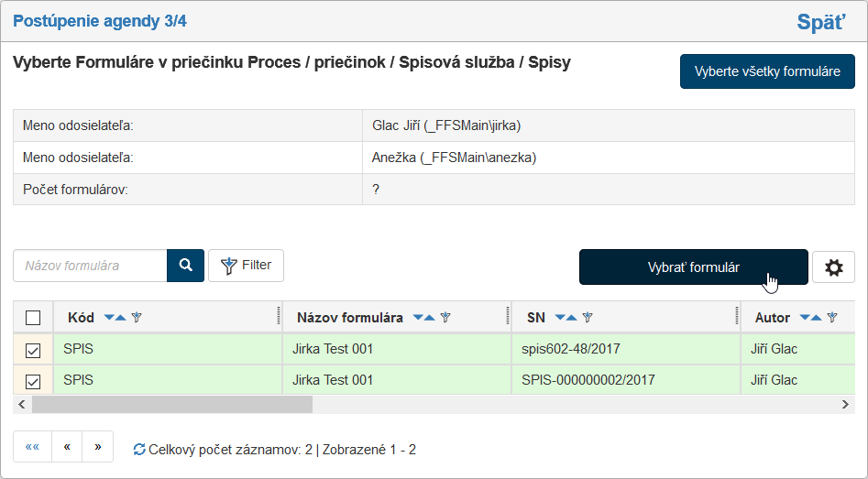The width and height of the screenshot is (868, 479).
Task: Click the Späť back link
Action: tap(820, 22)
